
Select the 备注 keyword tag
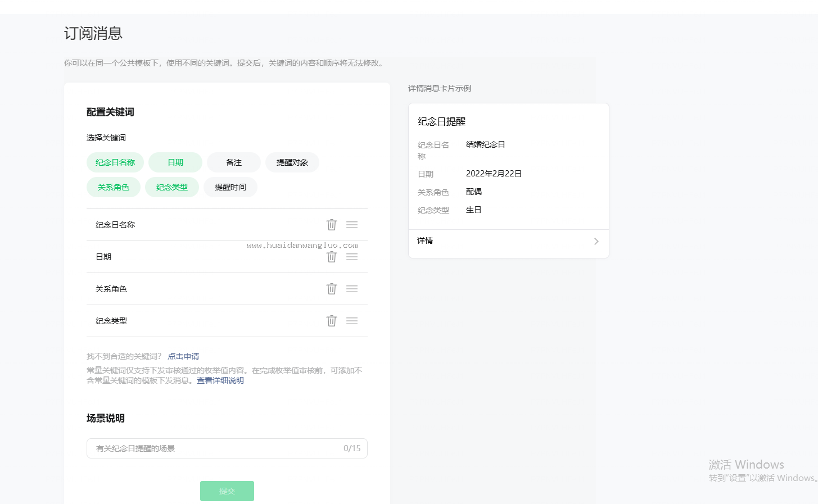(x=234, y=162)
